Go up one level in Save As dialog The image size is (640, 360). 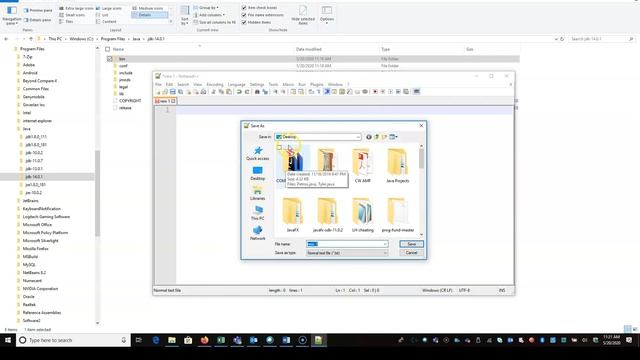[x=376, y=137]
